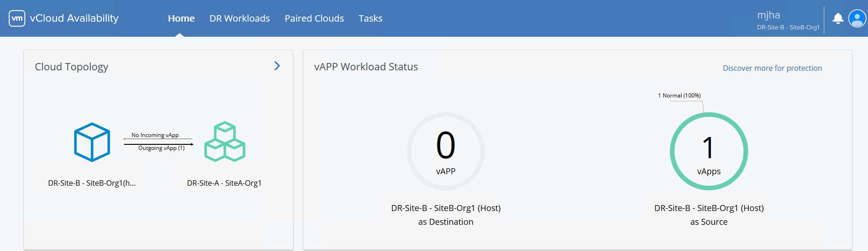Screen dimensions: 868x251
Task: Click the Discover more for protection link
Action: [x=772, y=68]
